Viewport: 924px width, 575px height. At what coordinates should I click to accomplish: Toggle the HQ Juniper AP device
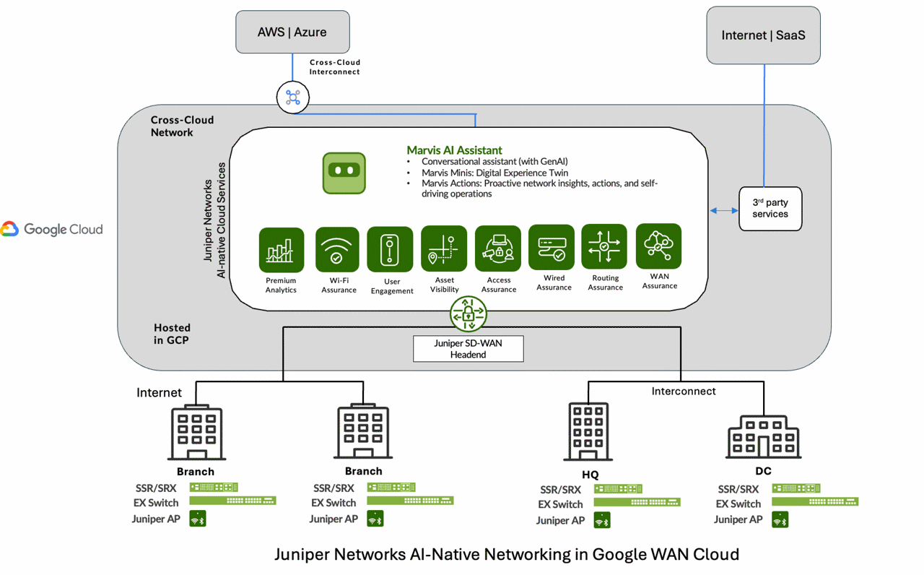tap(602, 520)
